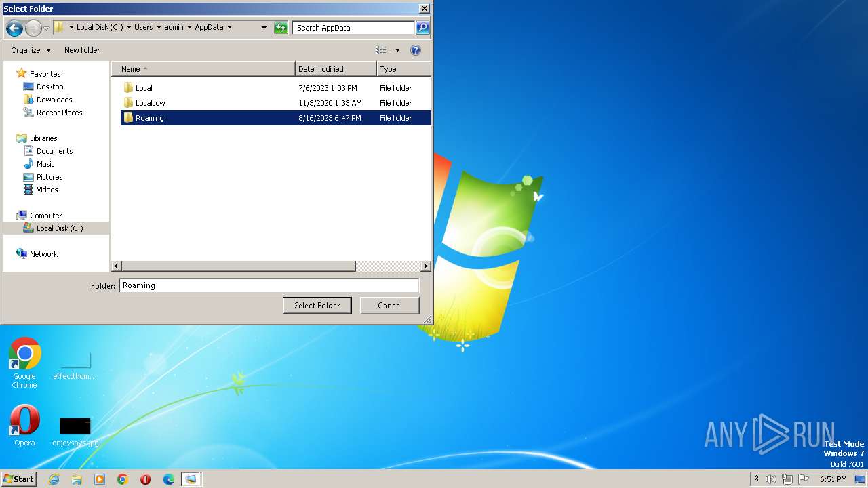
Task: Refresh the AppData folder view
Action: pyautogui.click(x=281, y=28)
